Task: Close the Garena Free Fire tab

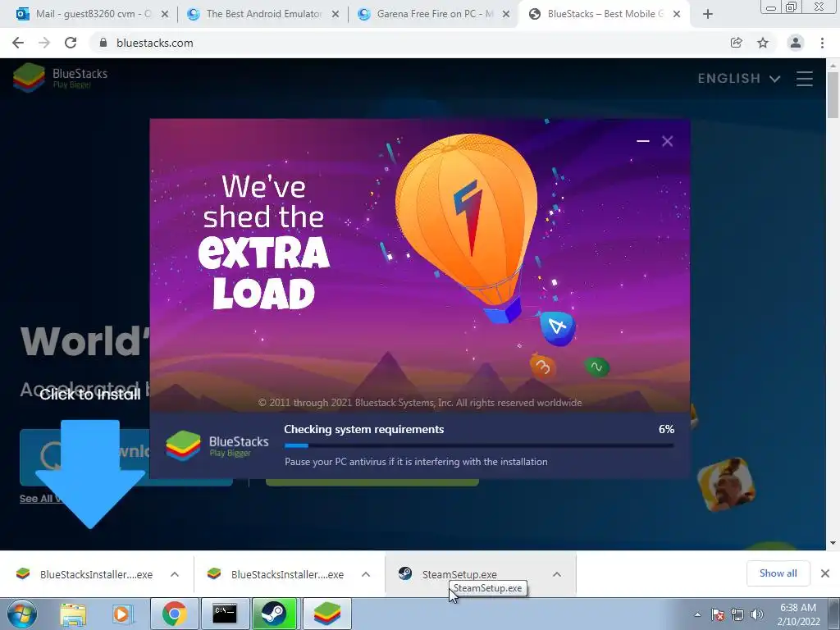Action: pyautogui.click(x=505, y=15)
